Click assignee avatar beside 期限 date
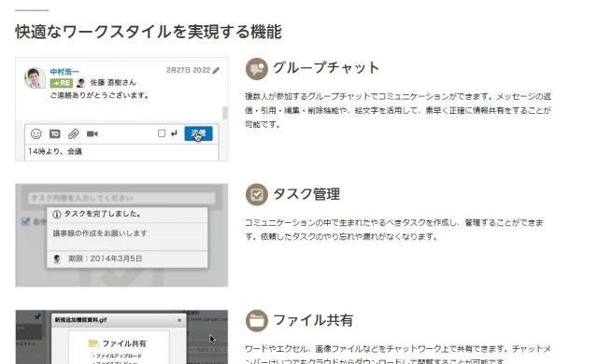The width and height of the screenshot is (598, 364). pos(57,259)
